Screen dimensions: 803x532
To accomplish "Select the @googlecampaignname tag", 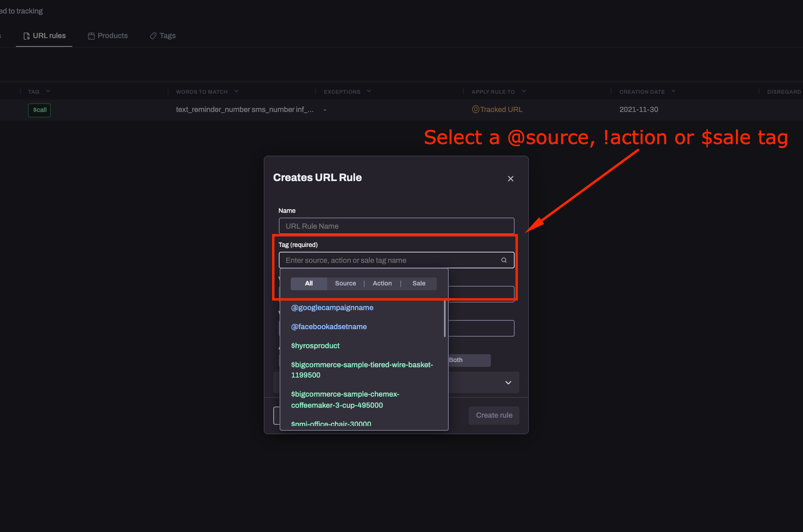I will coord(332,307).
